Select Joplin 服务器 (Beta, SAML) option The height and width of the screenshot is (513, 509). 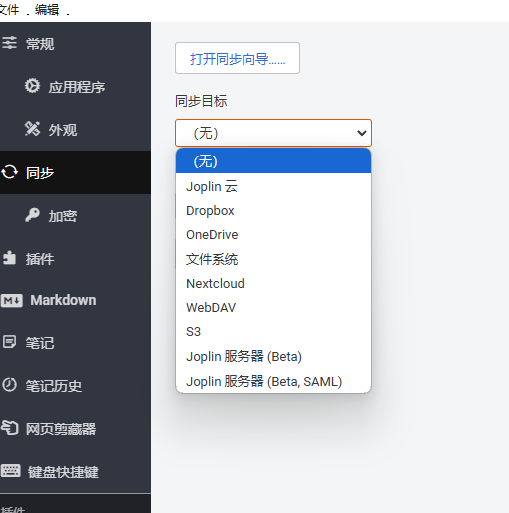[x=273, y=381]
